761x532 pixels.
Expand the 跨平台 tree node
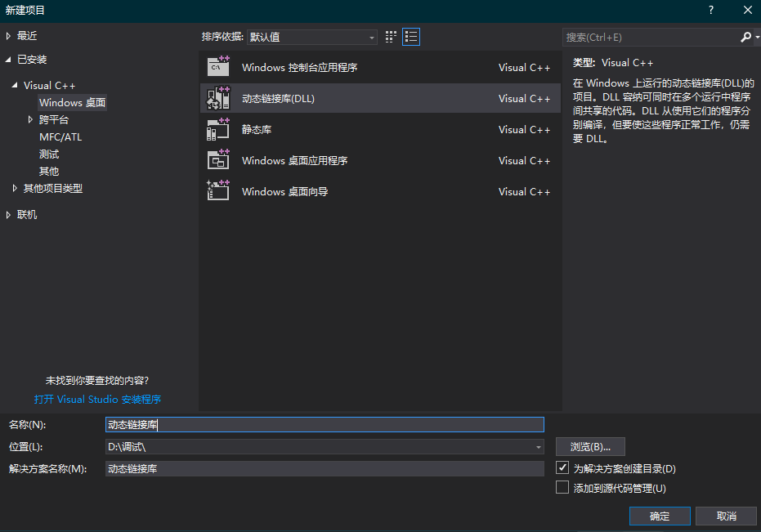(30, 119)
